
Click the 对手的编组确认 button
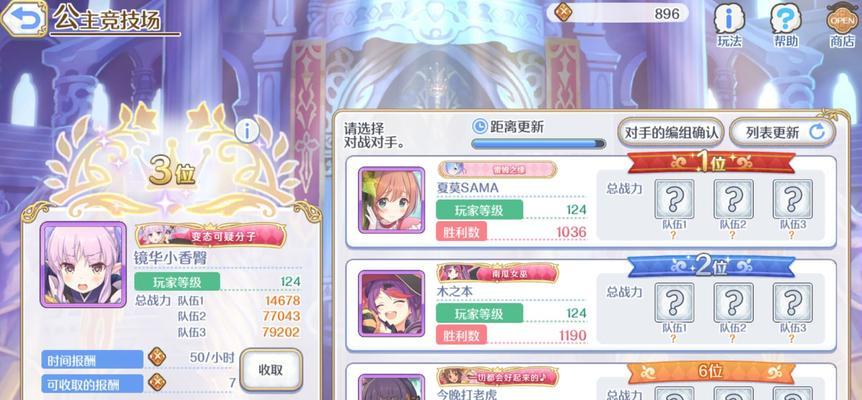pyautogui.click(x=670, y=132)
